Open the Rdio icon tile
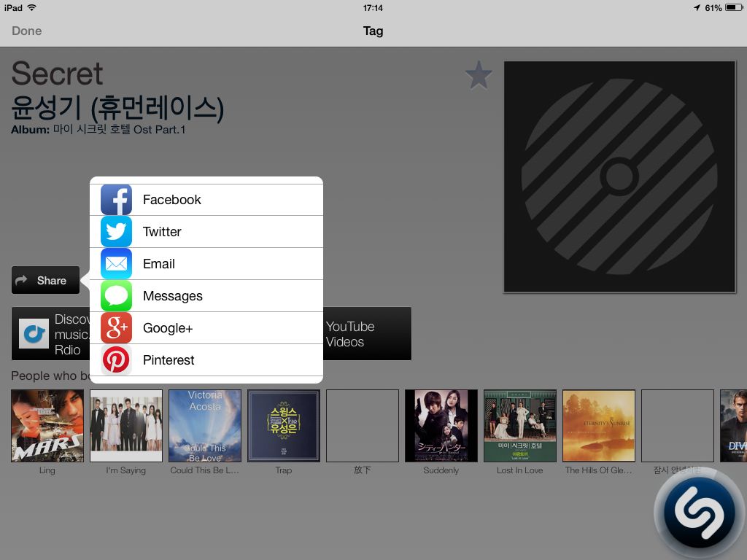This screenshot has width=747, height=560. pos(34,334)
